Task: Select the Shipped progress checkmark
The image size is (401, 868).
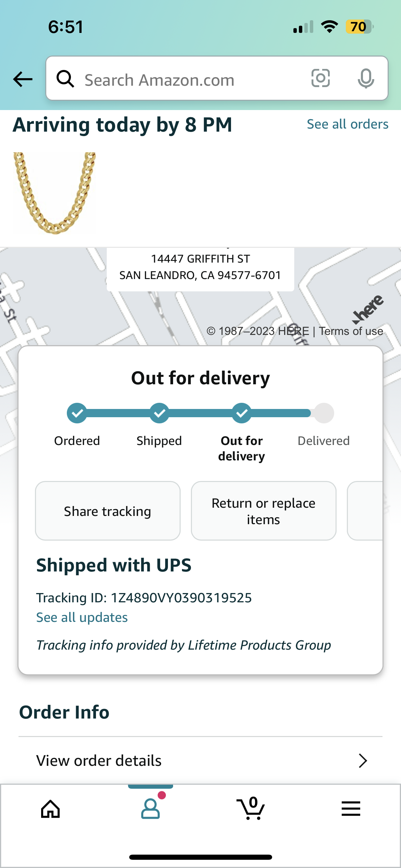Action: (159, 413)
